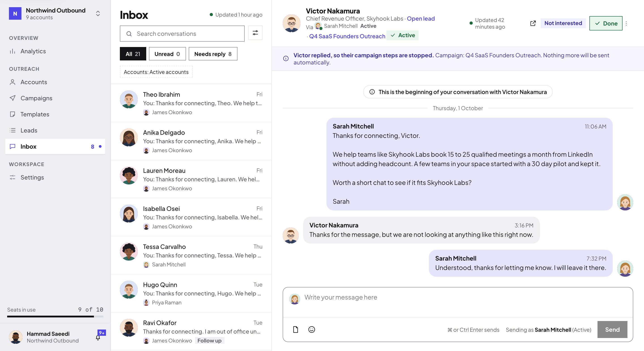
Task: Click the Updated 1 hour ago status
Action: tap(236, 15)
